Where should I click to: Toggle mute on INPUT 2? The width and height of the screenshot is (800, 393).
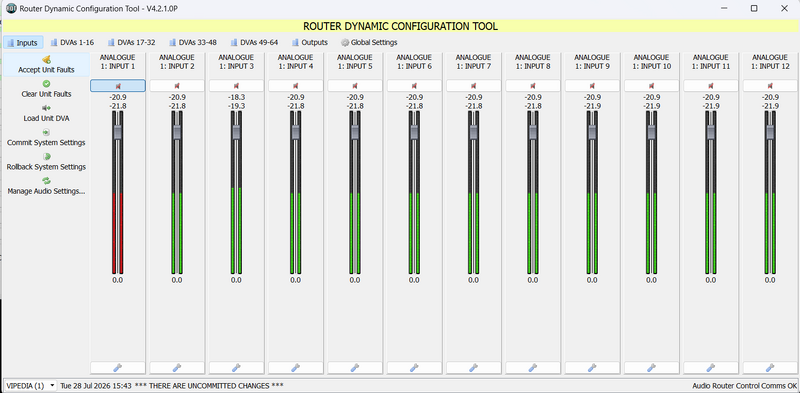(x=177, y=86)
